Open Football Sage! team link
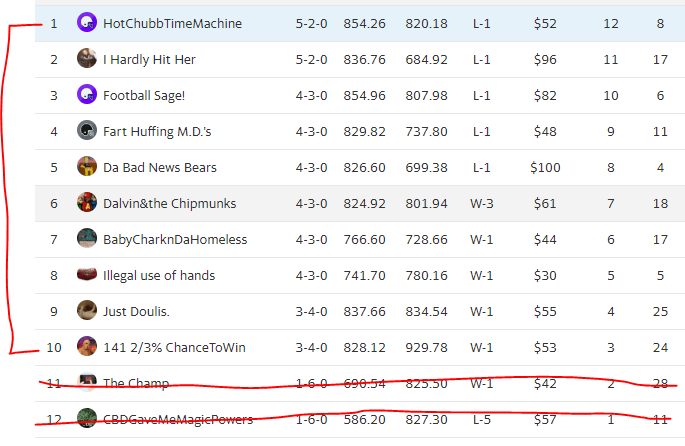The height and width of the screenshot is (446, 685). 146,96
